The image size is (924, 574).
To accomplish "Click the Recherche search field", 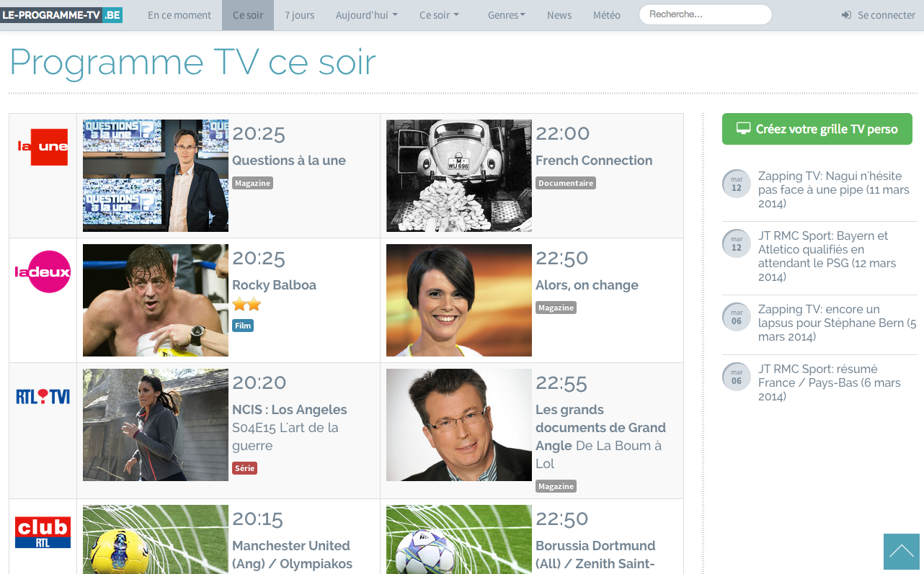I will [706, 14].
